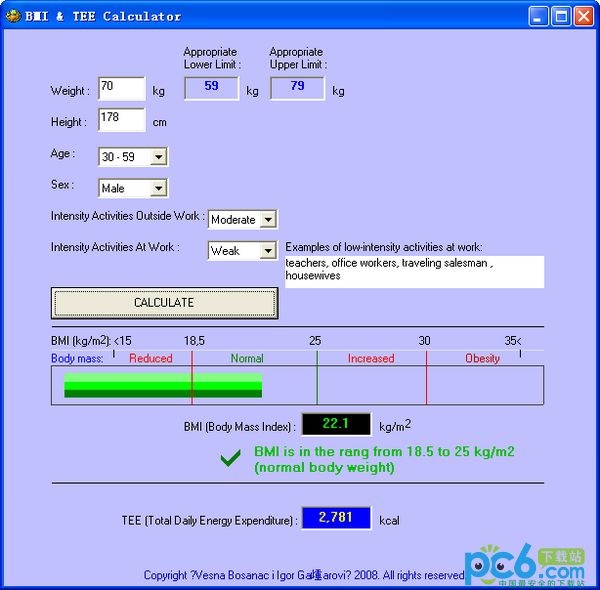Click the app icon in the title bar
600x590 pixels.
tap(13, 16)
